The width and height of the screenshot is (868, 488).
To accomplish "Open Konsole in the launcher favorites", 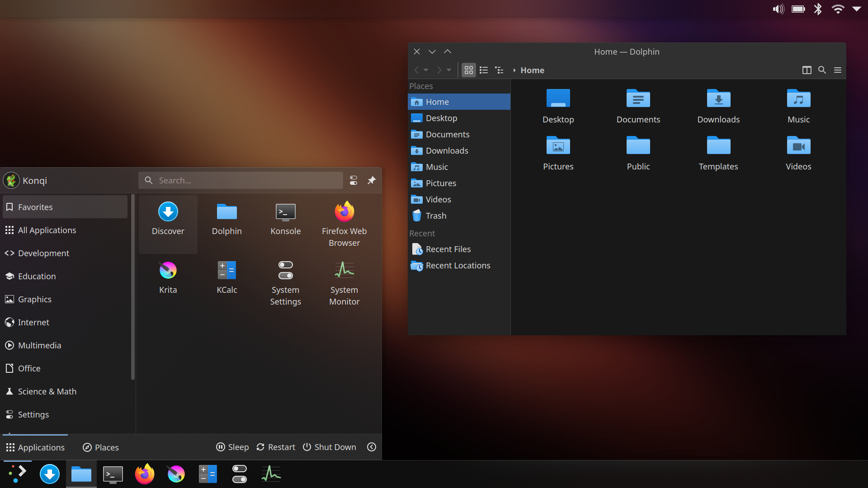I will tap(285, 224).
